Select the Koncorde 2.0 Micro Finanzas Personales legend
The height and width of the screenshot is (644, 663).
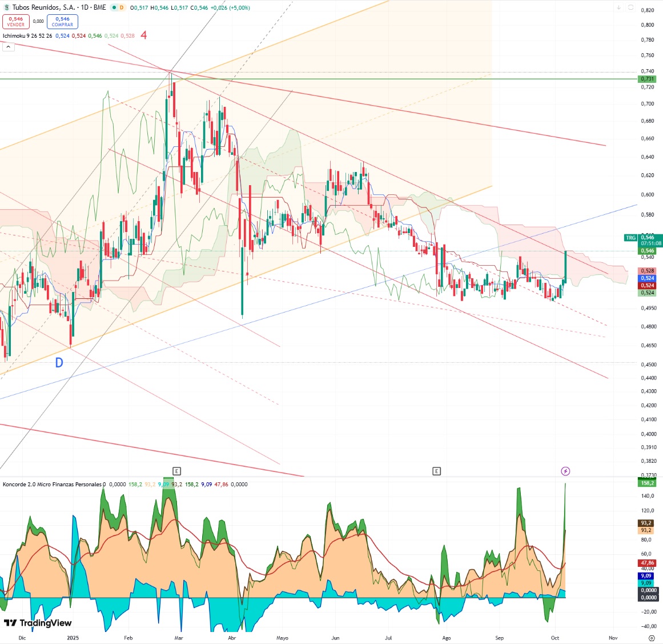tap(53, 485)
